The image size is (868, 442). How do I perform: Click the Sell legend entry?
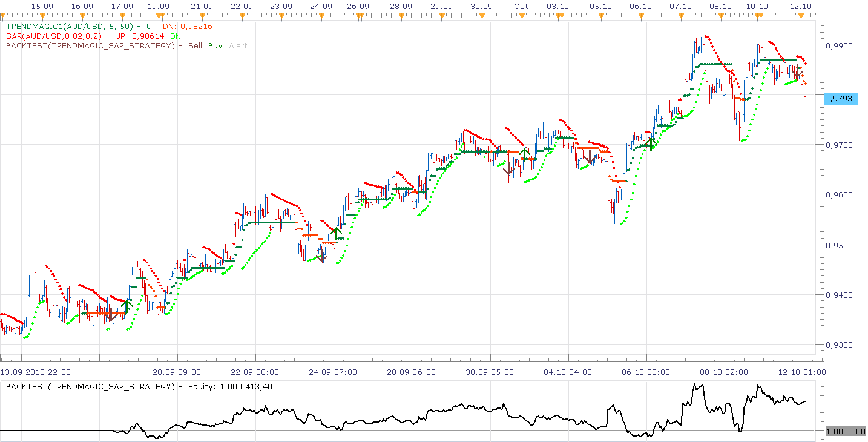196,46
